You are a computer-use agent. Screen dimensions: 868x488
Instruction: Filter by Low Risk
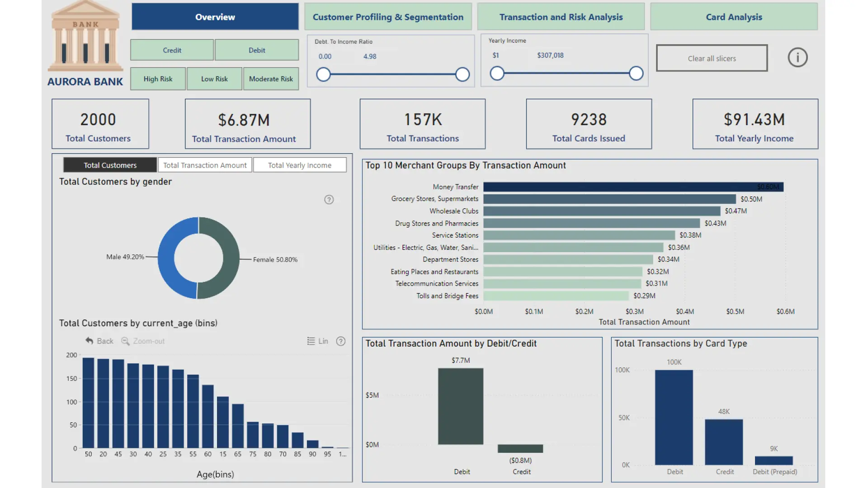click(x=214, y=79)
